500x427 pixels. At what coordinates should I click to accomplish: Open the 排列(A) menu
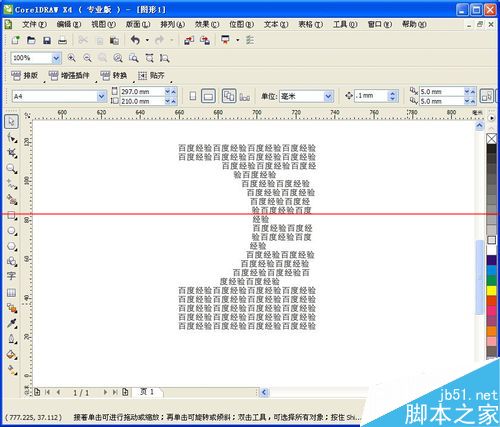pyautogui.click(x=172, y=24)
